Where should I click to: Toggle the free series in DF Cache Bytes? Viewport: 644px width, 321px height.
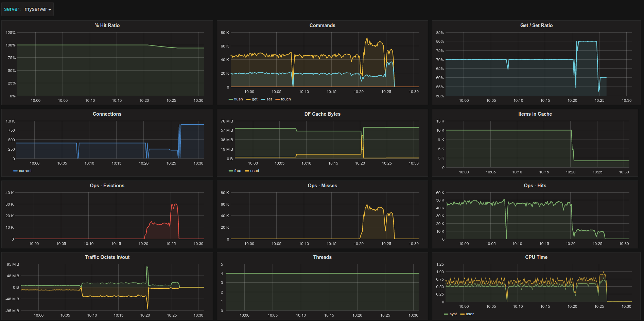[x=238, y=171]
